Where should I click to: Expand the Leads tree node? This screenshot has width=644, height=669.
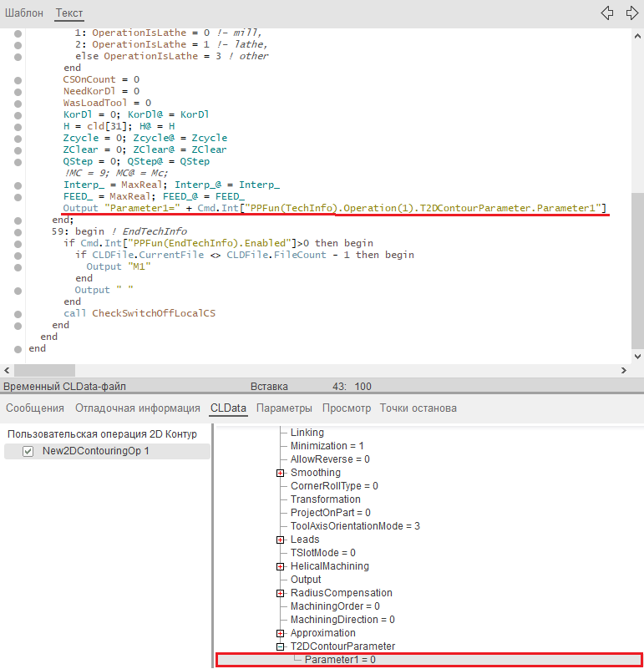click(281, 540)
